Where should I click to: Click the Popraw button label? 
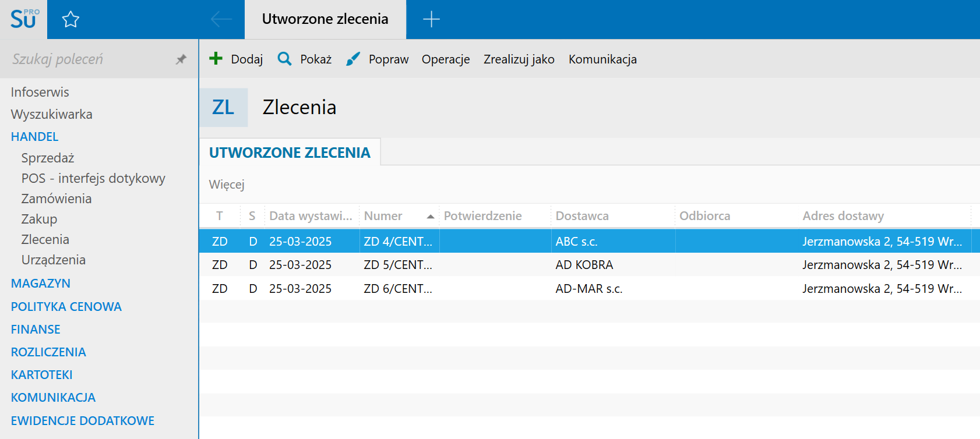(x=389, y=59)
